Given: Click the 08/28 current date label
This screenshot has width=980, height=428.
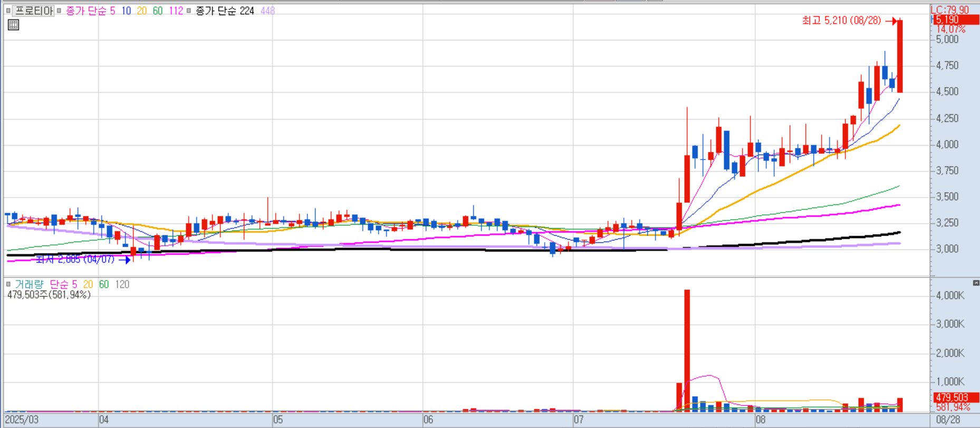Looking at the screenshot, I should point(948,420).
